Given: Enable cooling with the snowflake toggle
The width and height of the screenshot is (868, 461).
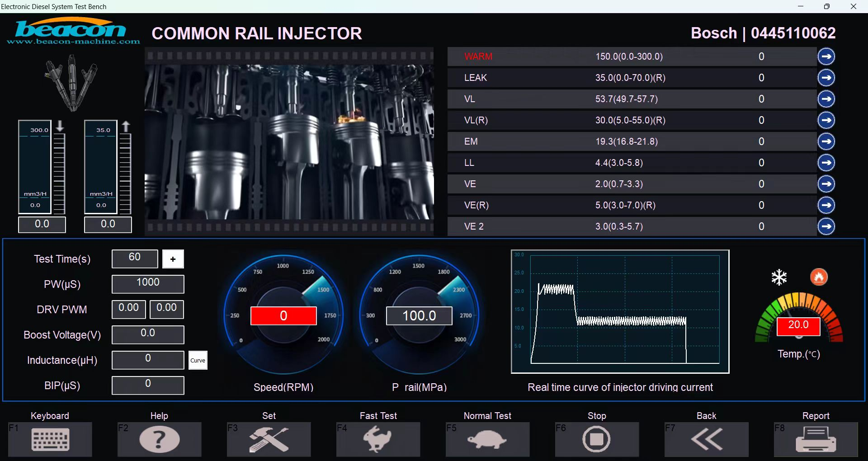Looking at the screenshot, I should coord(778,277).
